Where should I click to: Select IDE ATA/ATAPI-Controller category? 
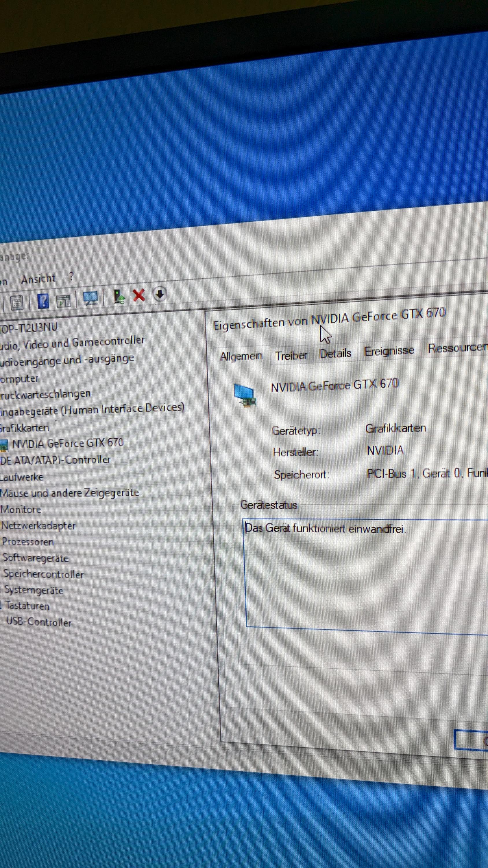(x=55, y=460)
